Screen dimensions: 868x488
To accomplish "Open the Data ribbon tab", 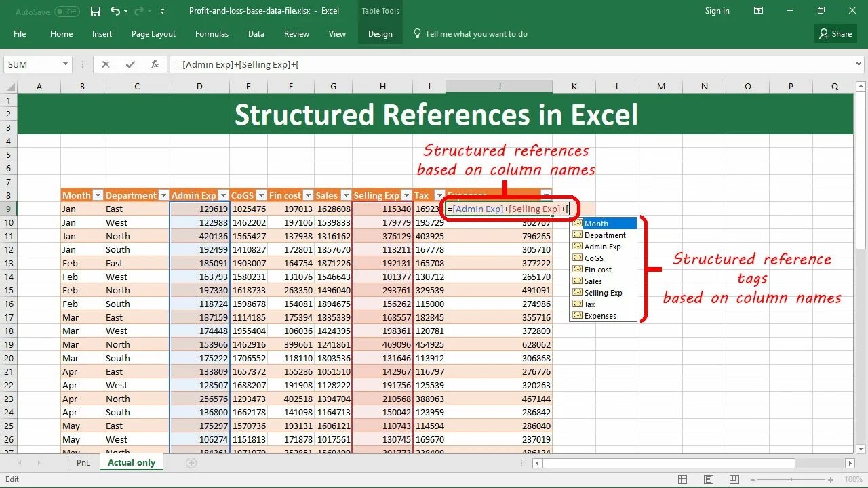I will [256, 34].
